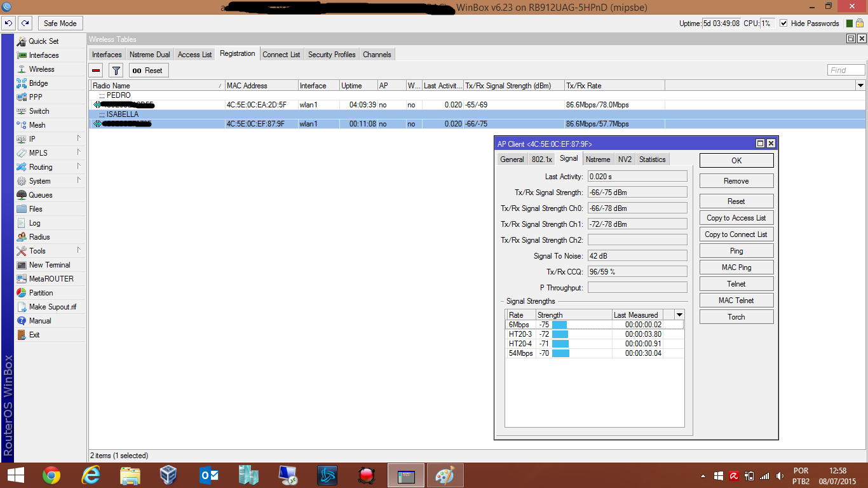Click the MAC Telnet button
The image size is (868, 488).
click(736, 301)
